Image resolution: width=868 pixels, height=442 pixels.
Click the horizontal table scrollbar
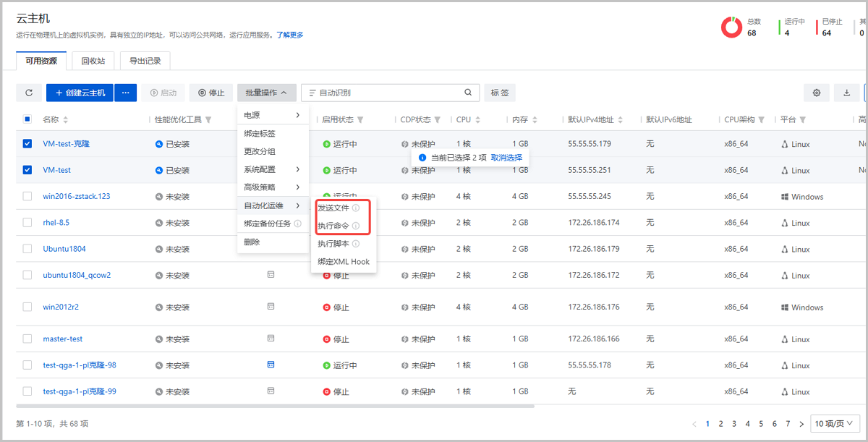coord(275,406)
